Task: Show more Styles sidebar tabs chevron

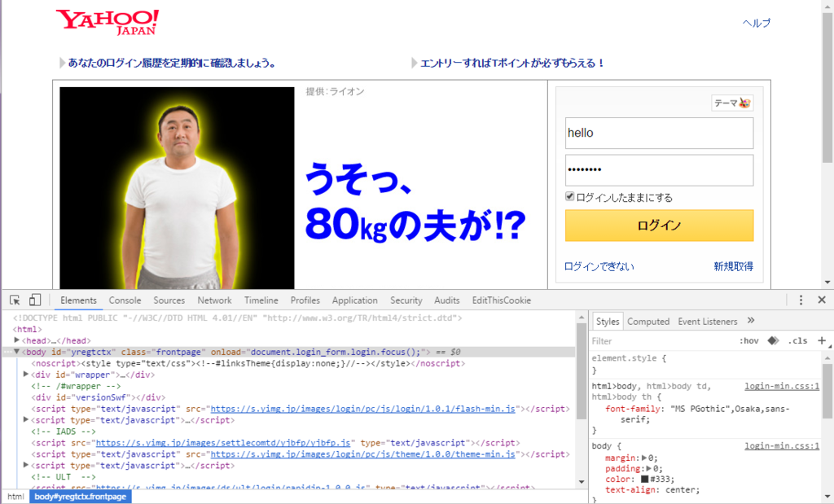Action: pyautogui.click(x=750, y=321)
